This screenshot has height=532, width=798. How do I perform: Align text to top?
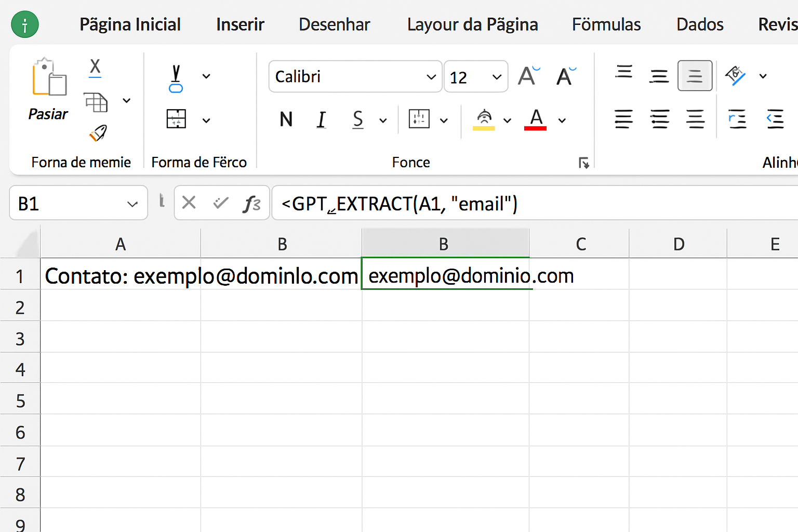(x=623, y=72)
